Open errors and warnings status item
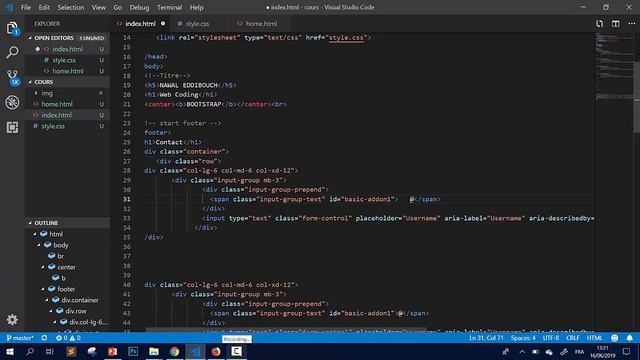Viewport: 640px width, 360px height. click(x=68, y=338)
